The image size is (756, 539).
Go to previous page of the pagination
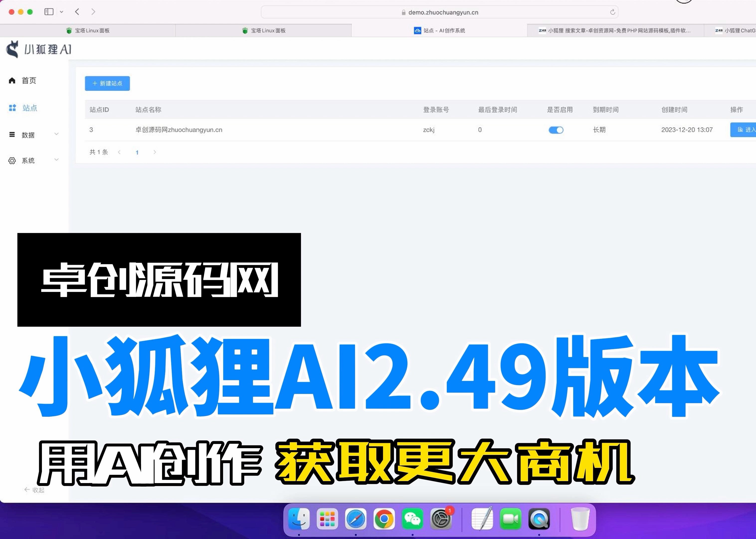click(119, 152)
